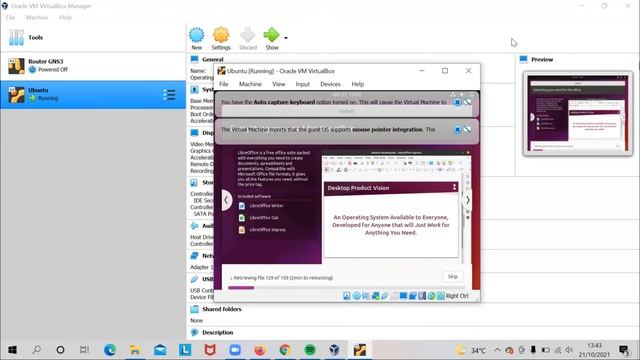Viewport: 640px width, 360px height.
Task: Suppress the Auto capture keyboard message permanently
Action: pos(467,102)
